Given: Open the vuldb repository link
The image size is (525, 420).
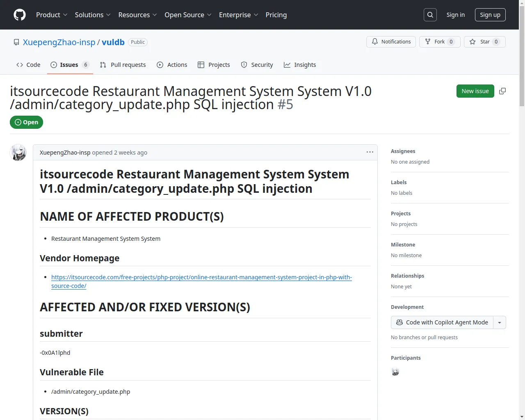Looking at the screenshot, I should [113, 42].
